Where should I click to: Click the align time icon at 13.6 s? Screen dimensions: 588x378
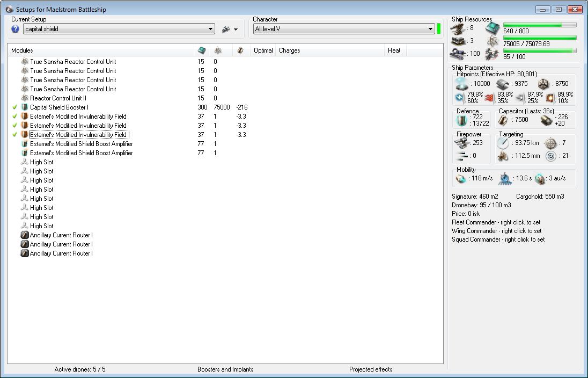505,179
